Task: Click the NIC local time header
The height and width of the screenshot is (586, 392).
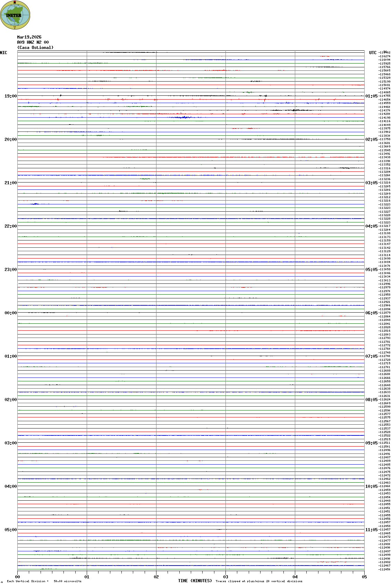Action: point(3,53)
